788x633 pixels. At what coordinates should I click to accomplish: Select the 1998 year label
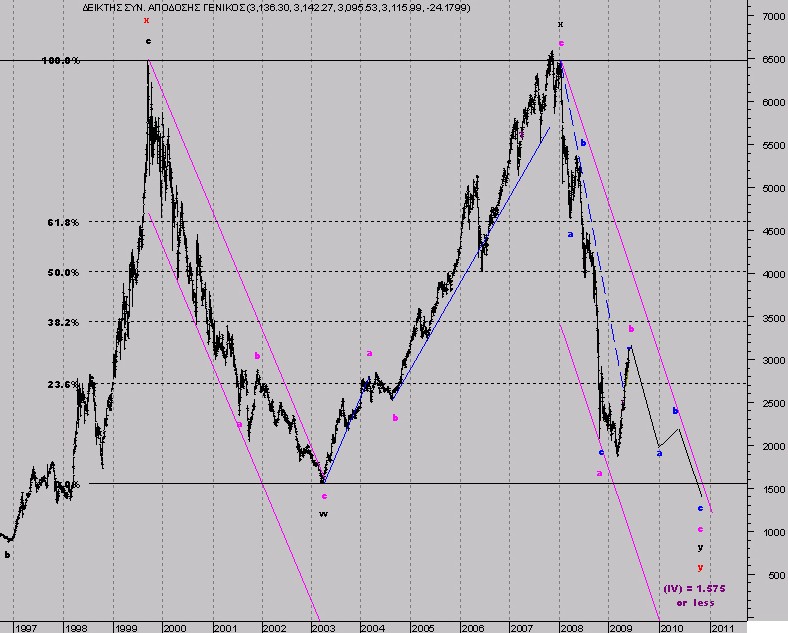76,628
